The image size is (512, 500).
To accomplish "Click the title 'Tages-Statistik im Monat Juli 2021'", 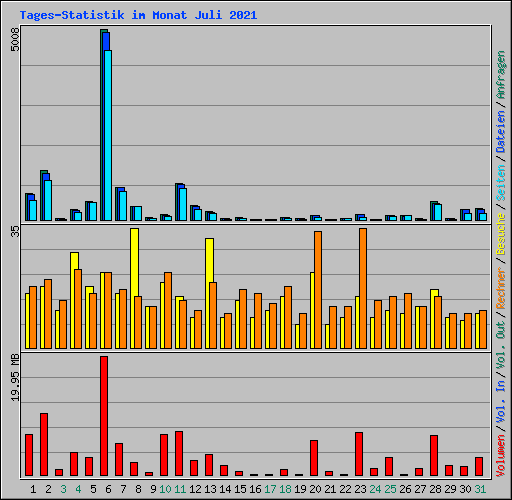I will pyautogui.click(x=138, y=15).
